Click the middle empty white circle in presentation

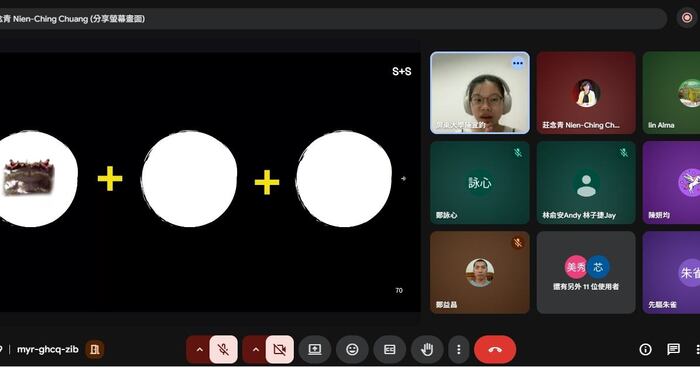[189, 179]
